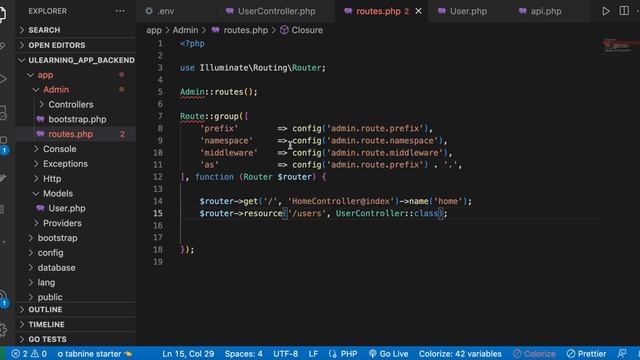Open settings gear in activity bar
Screen dimensions: 640x360
[x=3, y=329]
